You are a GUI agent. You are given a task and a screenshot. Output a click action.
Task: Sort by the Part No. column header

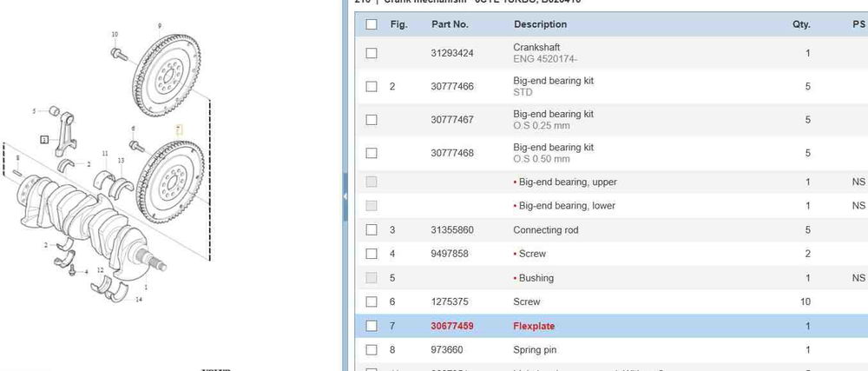click(450, 24)
